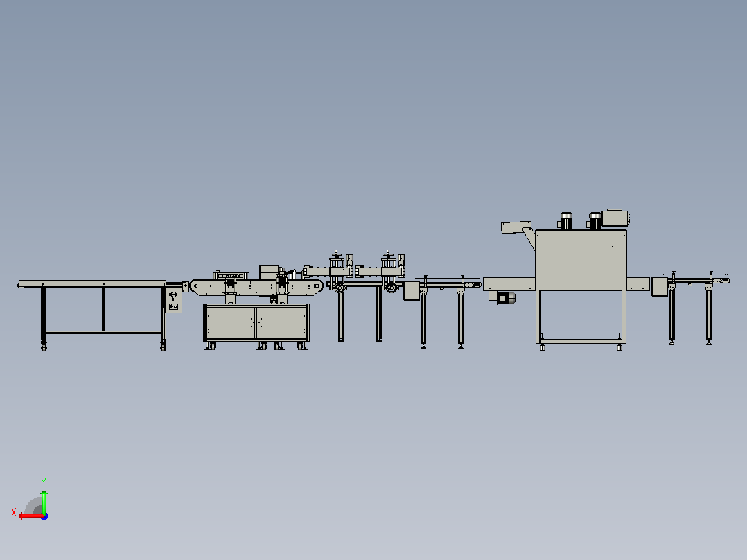Viewport: 747px width, 560px height.
Task: Select the large shrink tunnel enclosure box
Action: point(581,260)
